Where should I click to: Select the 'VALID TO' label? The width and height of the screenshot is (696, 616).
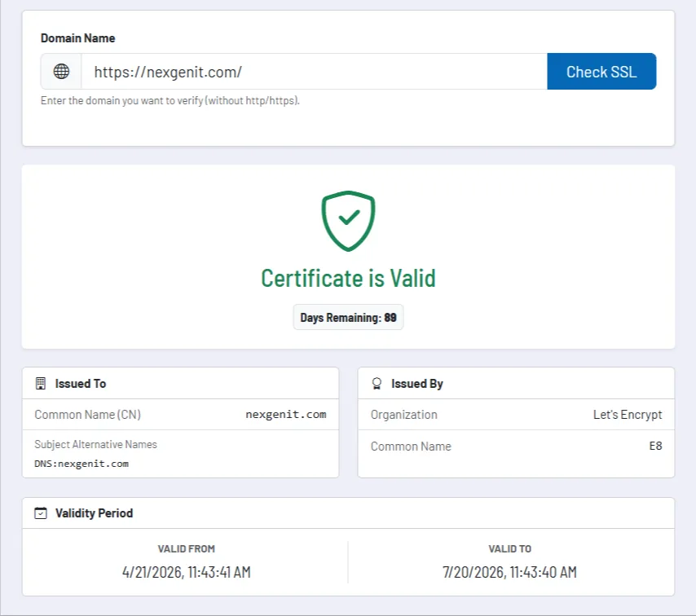509,549
